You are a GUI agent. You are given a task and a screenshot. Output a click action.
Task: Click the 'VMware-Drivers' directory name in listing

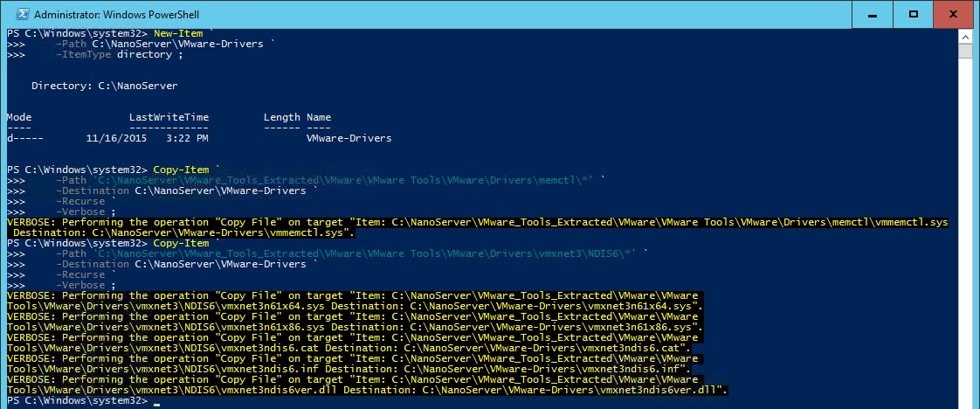tap(349, 138)
